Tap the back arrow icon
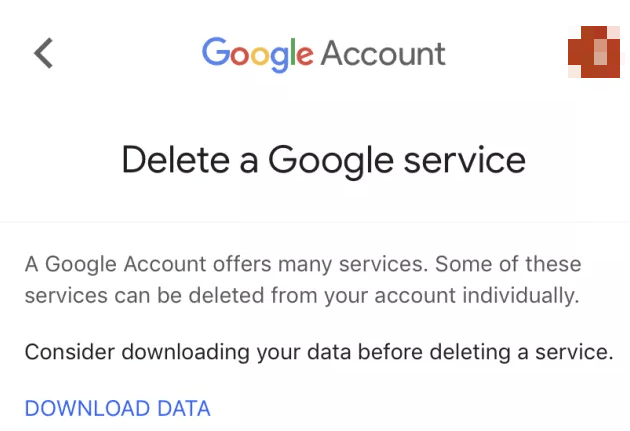The height and width of the screenshot is (431, 630). pyautogui.click(x=43, y=53)
